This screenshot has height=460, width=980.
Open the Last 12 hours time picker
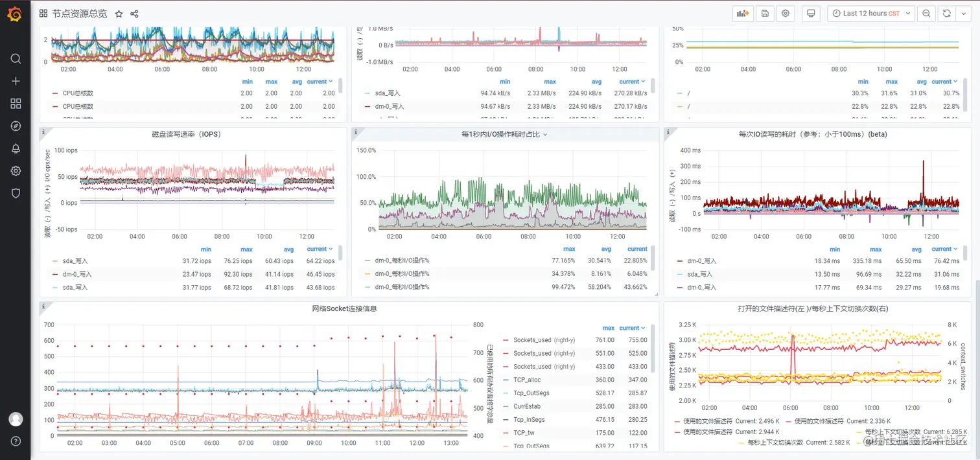click(870, 14)
